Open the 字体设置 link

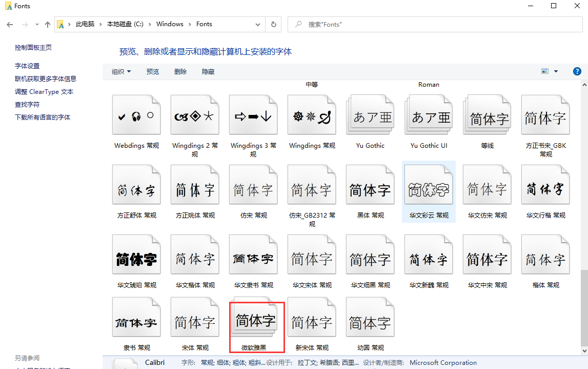(27, 66)
